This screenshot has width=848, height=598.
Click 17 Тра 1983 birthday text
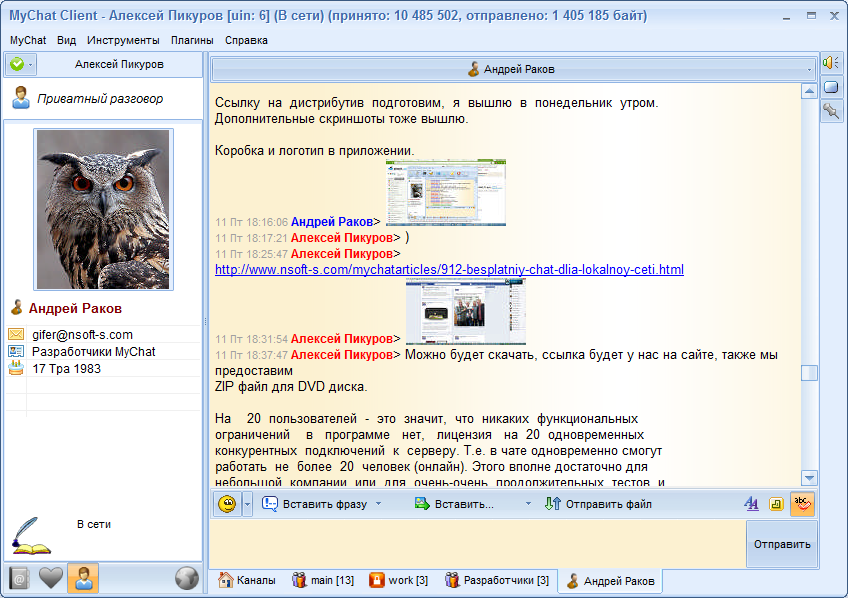(67, 369)
